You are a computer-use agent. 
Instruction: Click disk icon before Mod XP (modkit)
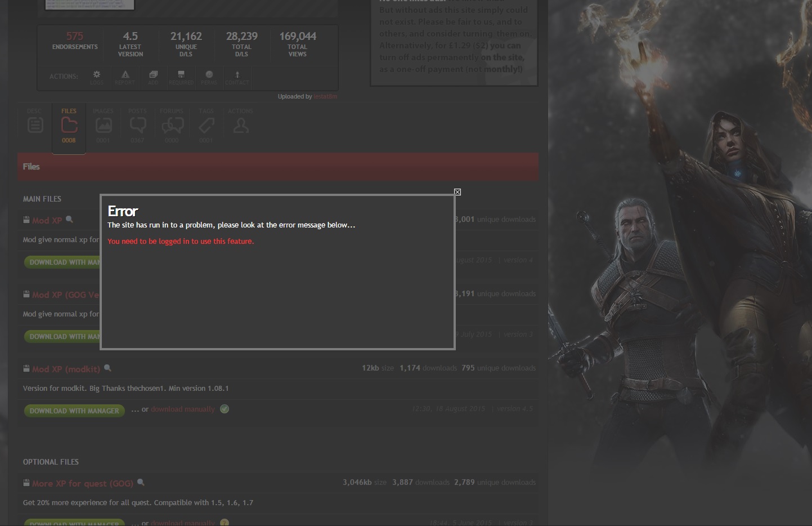pos(26,368)
